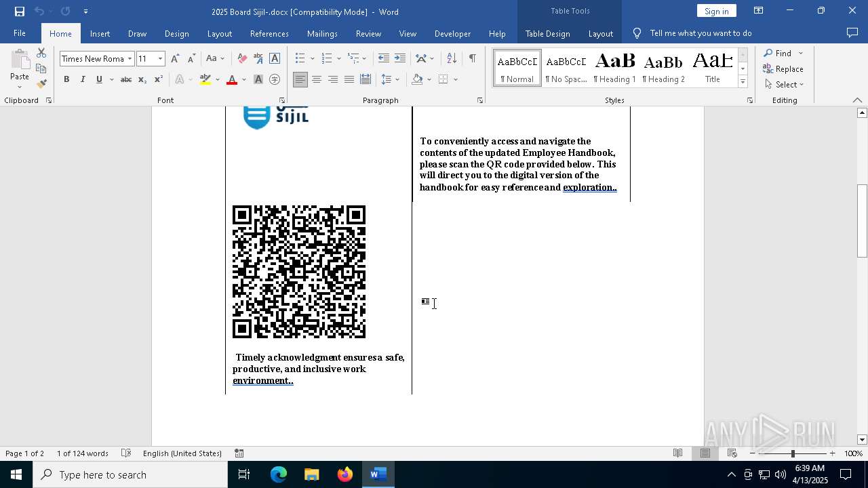This screenshot has height=488, width=868.
Task: Open the font size dropdown
Action: [x=161, y=59]
